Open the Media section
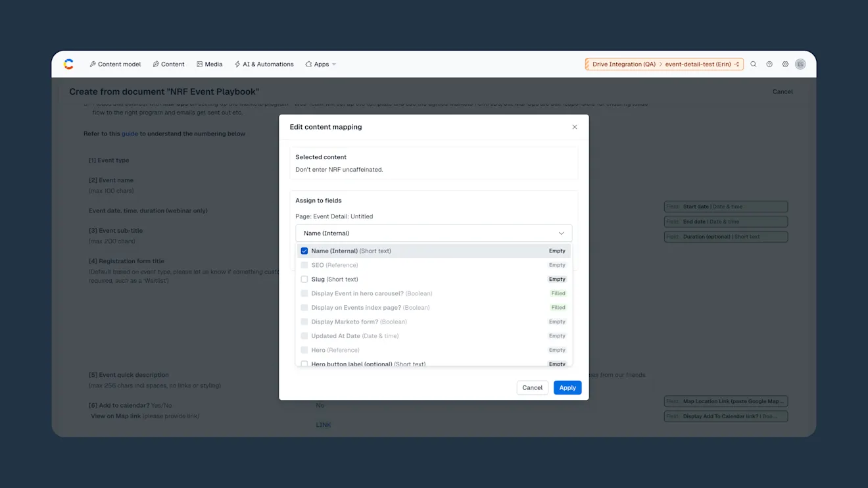868x488 pixels. (209, 64)
